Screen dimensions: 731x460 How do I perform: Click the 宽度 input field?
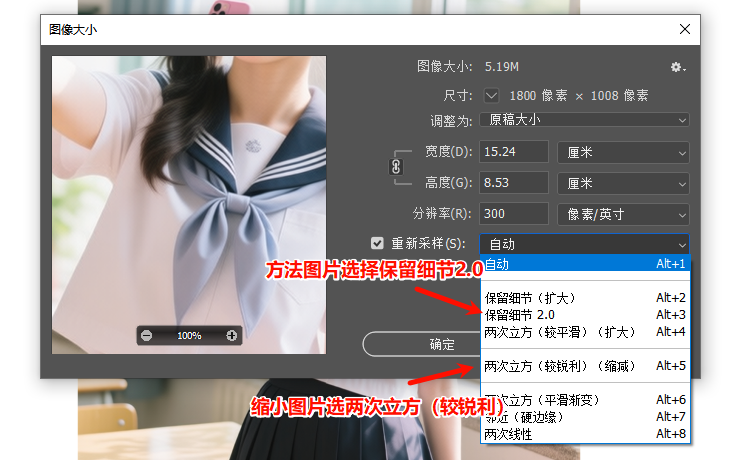(513, 152)
